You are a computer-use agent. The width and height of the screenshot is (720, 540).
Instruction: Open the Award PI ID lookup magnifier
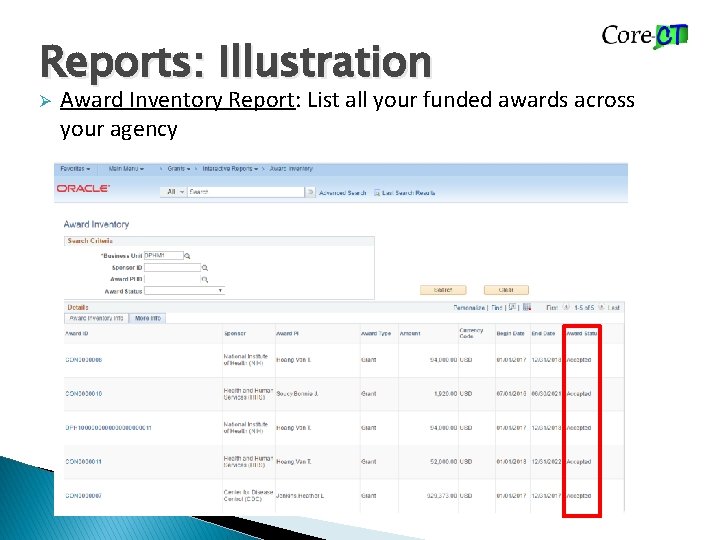[205, 279]
